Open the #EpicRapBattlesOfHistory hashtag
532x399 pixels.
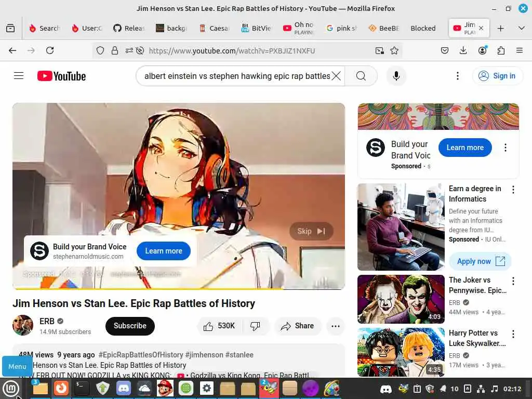pos(141,355)
